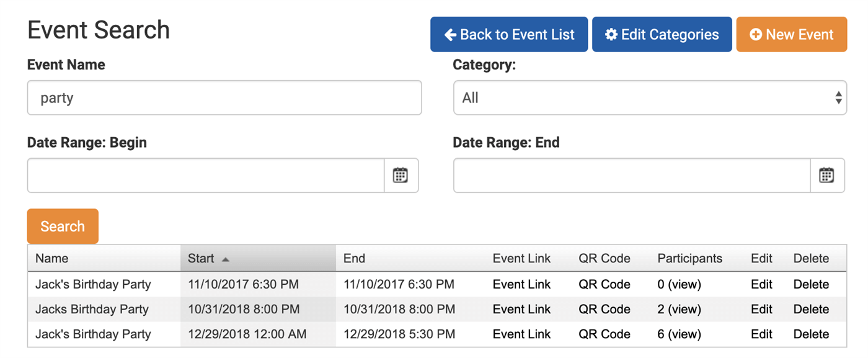Click the New Event button

pyautogui.click(x=792, y=34)
